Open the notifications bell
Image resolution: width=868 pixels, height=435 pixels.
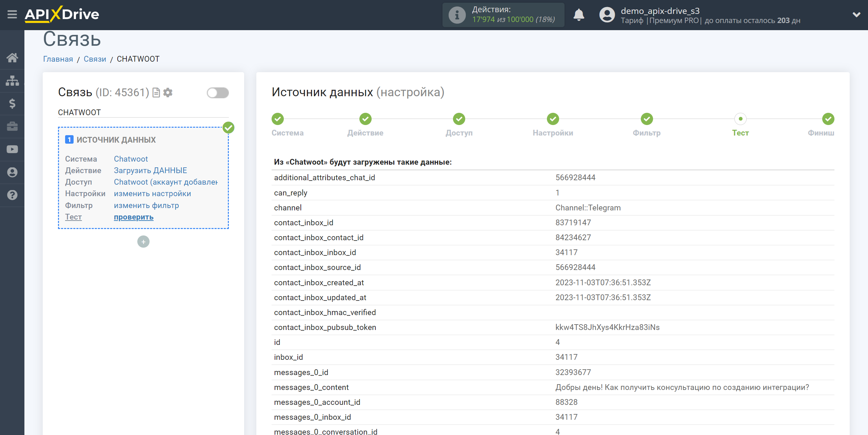579,15
